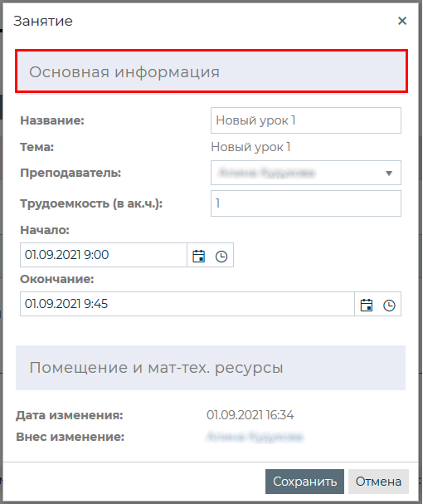Click the Название field label
Viewport: 423px width, 504px height.
(x=52, y=120)
